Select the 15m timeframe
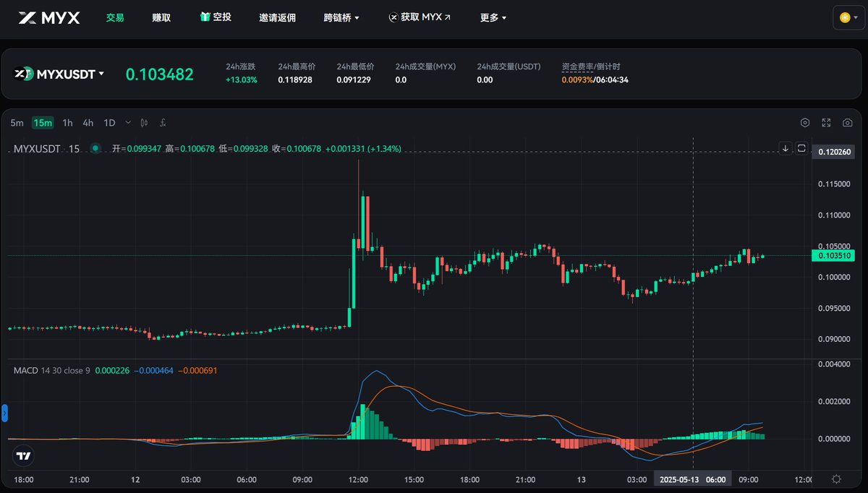Viewport: 868px width, 493px height. [43, 123]
